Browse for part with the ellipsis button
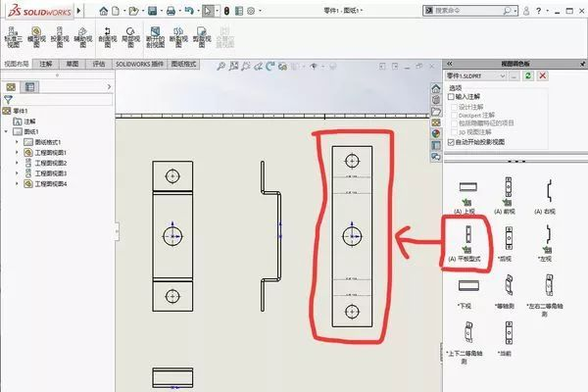Image resolution: width=588 pixels, height=392 pixels. [514, 75]
